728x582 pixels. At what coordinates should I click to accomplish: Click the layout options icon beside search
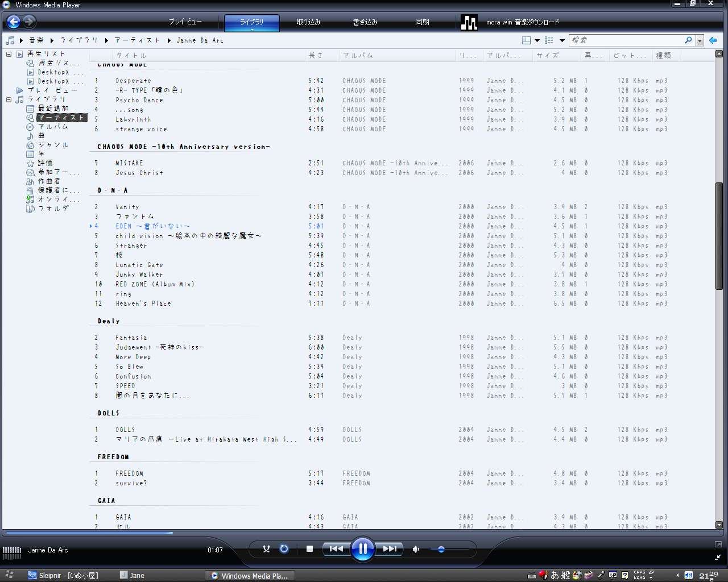tap(526, 40)
